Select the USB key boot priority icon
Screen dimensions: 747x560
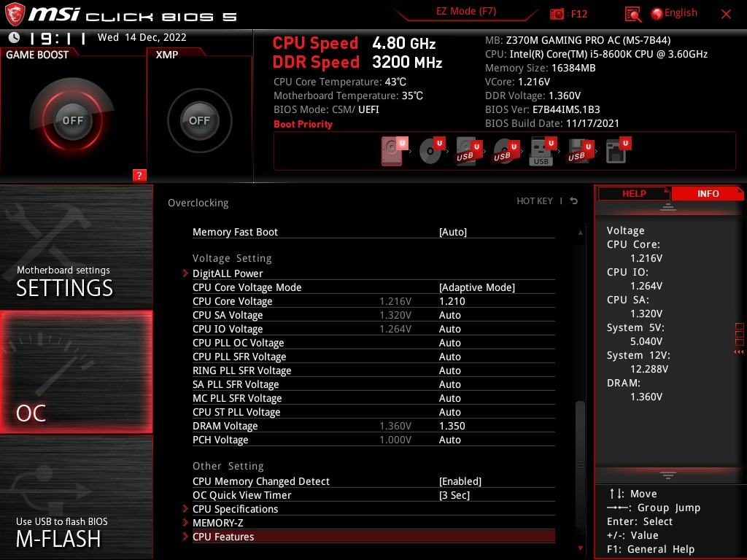[x=543, y=151]
